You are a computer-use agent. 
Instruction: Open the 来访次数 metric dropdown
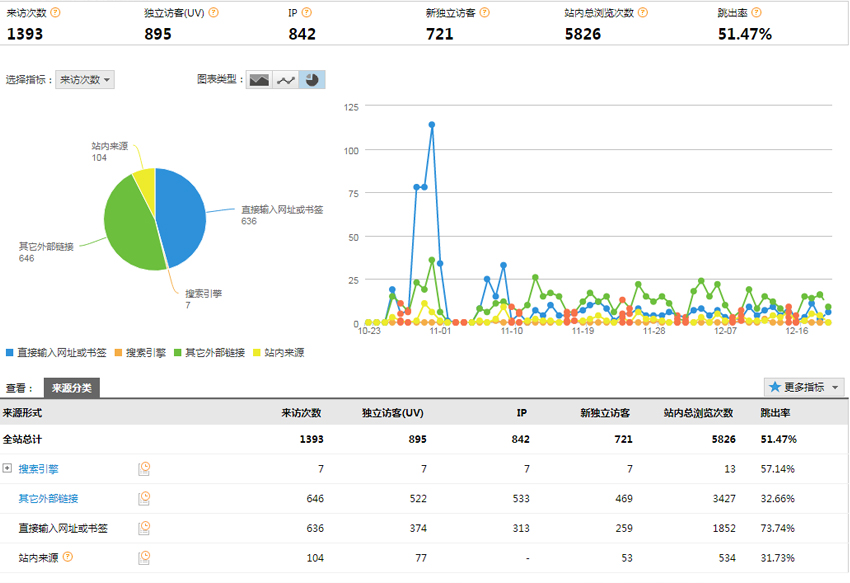pyautogui.click(x=85, y=80)
